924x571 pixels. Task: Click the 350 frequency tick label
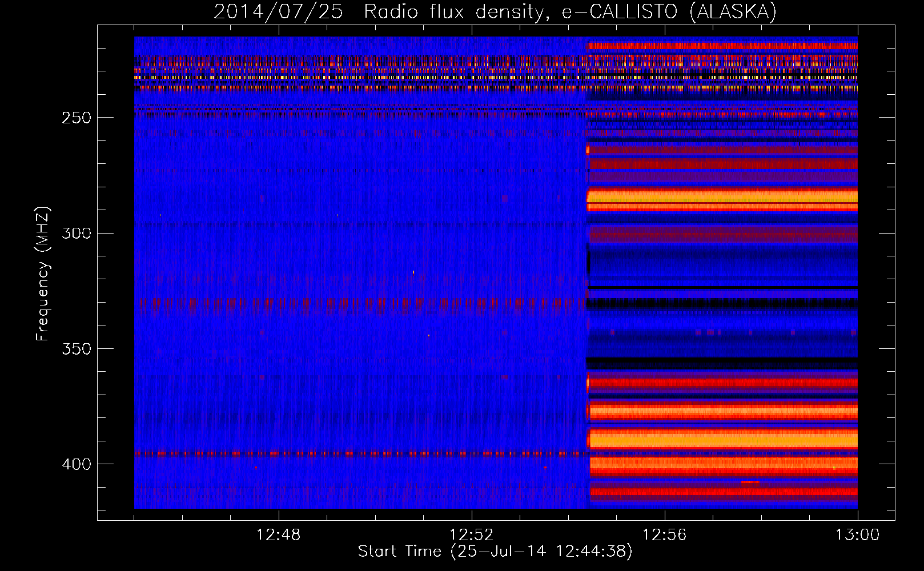coord(77,348)
